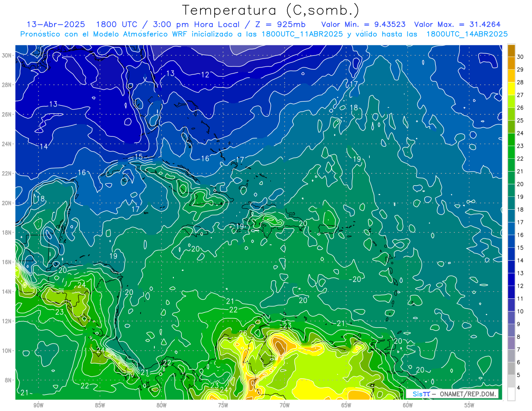
Task: Click the legend swatch between 20 and 21
Action: [x=511, y=178]
